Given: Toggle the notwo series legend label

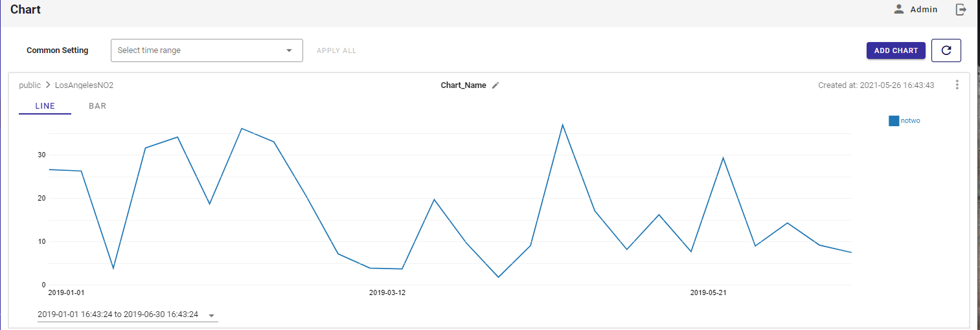Looking at the screenshot, I should point(910,120).
